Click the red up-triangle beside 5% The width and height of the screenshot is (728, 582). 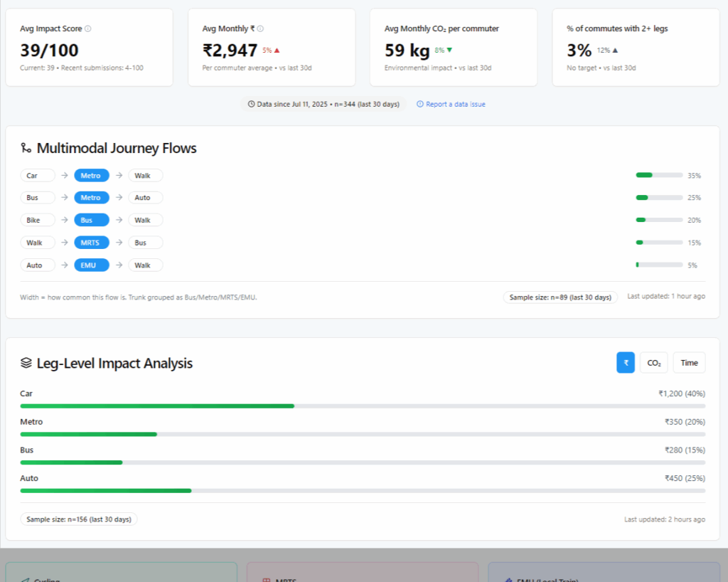[x=277, y=51]
